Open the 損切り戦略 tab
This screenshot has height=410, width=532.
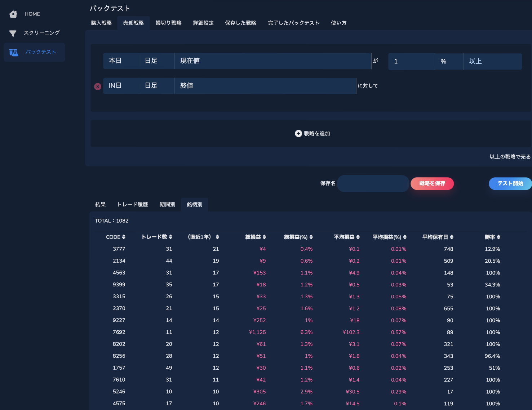pyautogui.click(x=168, y=23)
